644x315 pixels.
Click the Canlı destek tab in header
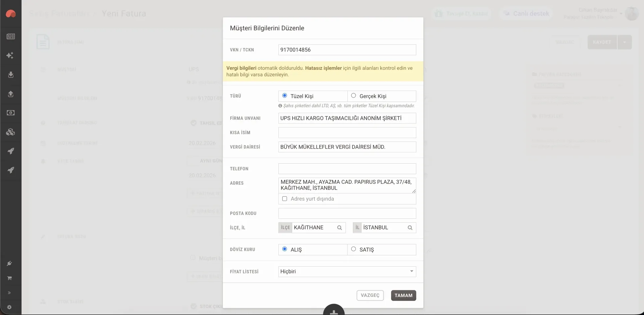pyautogui.click(x=526, y=14)
